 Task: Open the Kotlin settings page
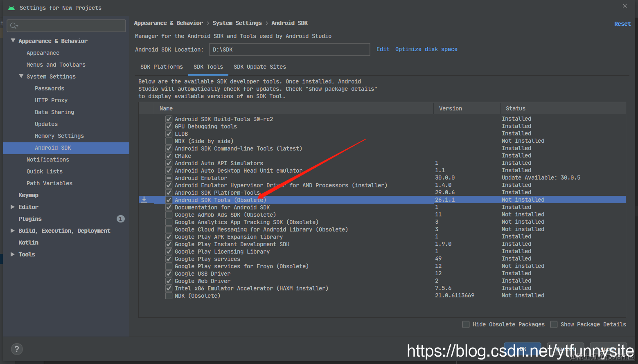tap(28, 243)
